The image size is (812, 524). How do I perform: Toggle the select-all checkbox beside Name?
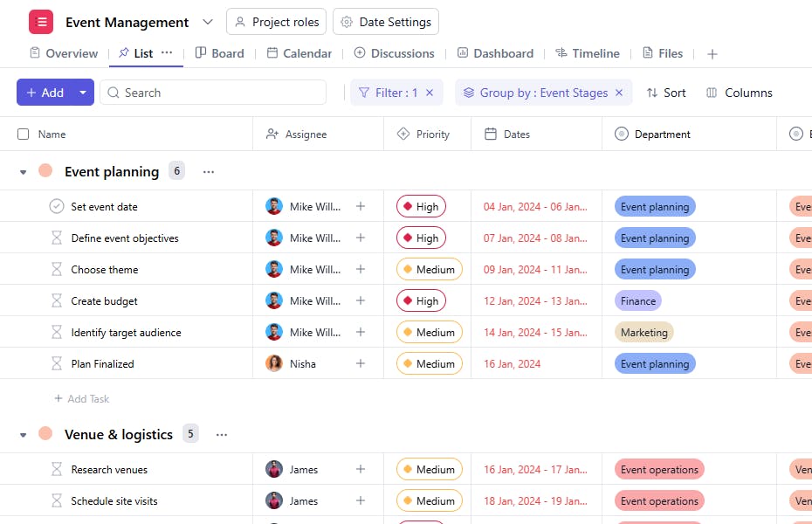24,134
